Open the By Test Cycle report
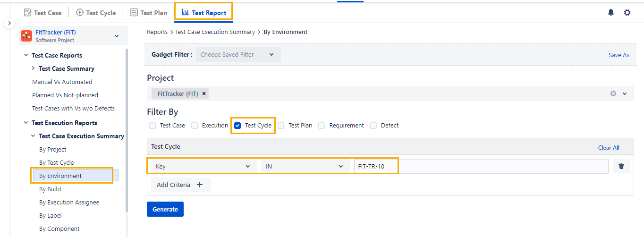Viewport: 644px width, 237px height. 57,162
